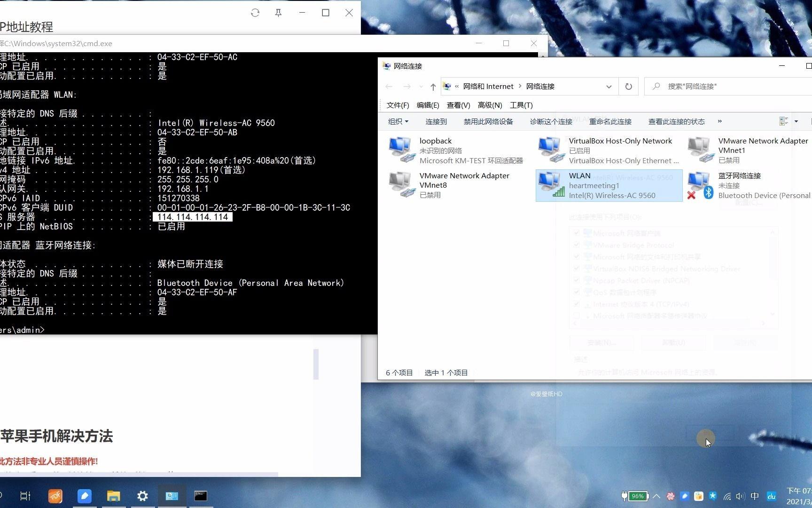Open the command prompt from the taskbar
Viewport: 812px width, 508px height.
[201, 495]
